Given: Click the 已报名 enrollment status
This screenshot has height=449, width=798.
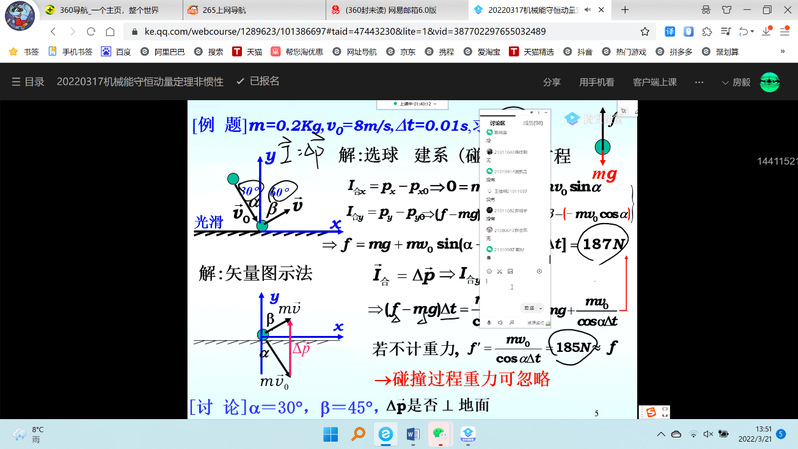Looking at the screenshot, I should (x=258, y=82).
